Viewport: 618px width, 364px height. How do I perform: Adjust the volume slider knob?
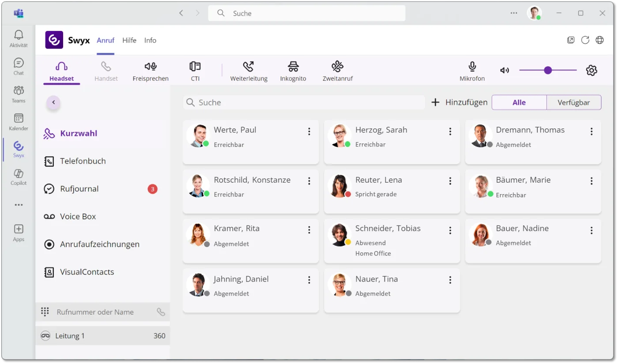pyautogui.click(x=548, y=70)
